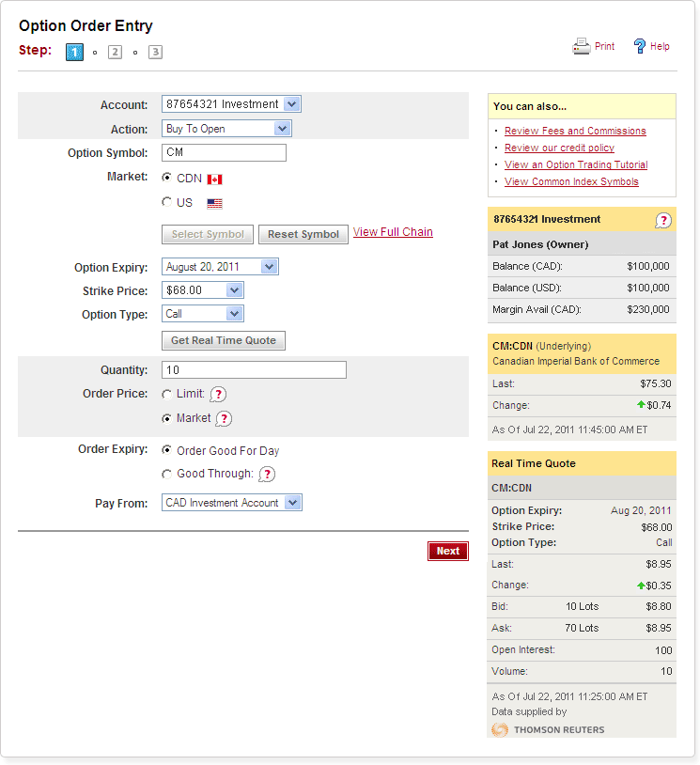Select Order Good For Day option
700x765 pixels.
click(167, 450)
